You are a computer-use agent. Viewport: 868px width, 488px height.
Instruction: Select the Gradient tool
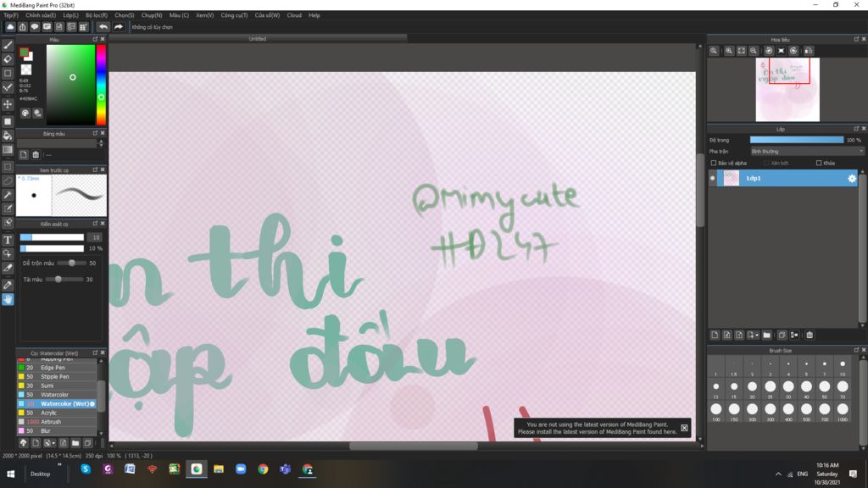click(8, 149)
